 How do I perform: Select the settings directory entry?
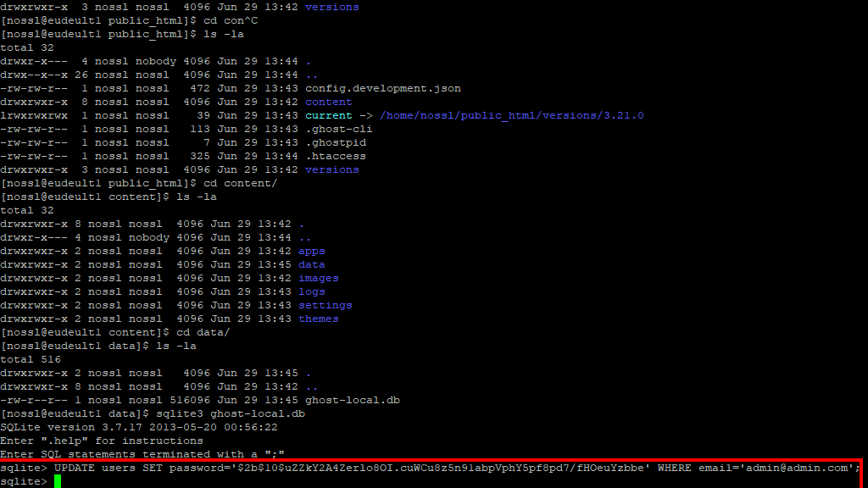pos(325,304)
